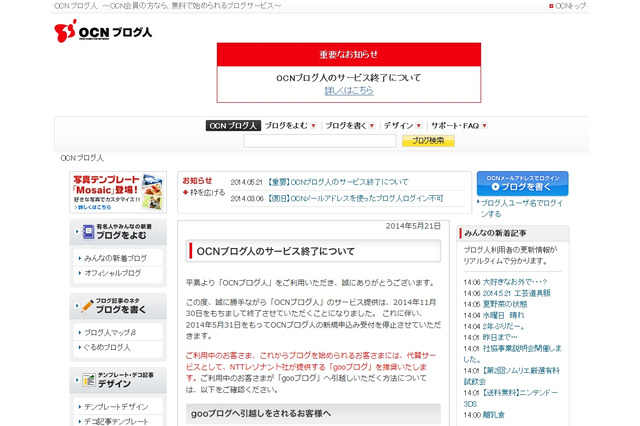The width and height of the screenshot is (640, 426).
Task: Open article 昨日まで…
Action: click(500, 337)
